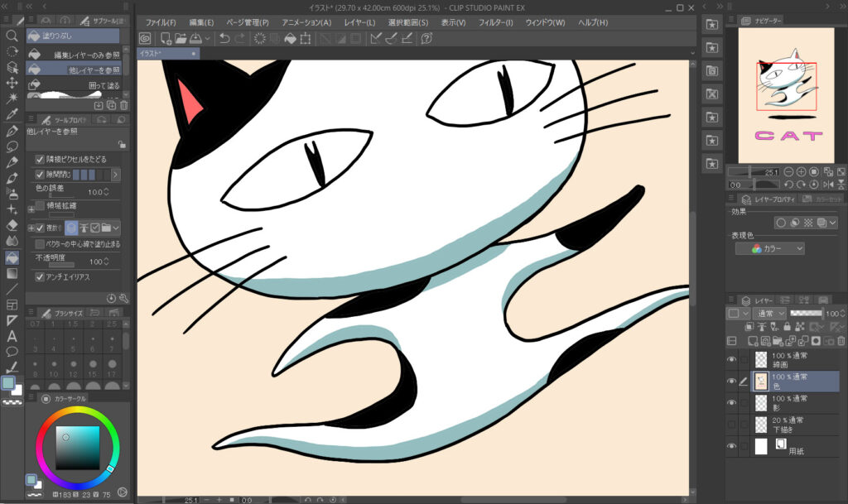Click the Undo arrow in the command bar
Image resolution: width=848 pixels, height=504 pixels.
coord(224,39)
